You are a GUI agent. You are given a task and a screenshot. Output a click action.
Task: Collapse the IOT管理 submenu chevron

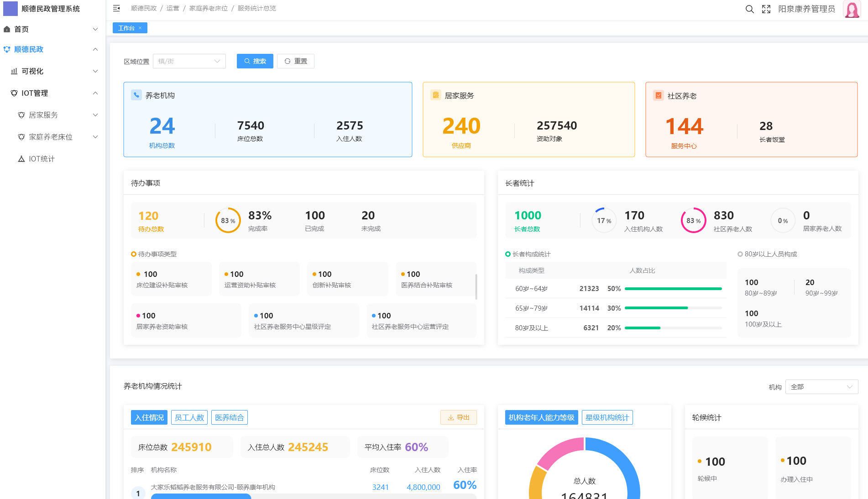(95, 93)
